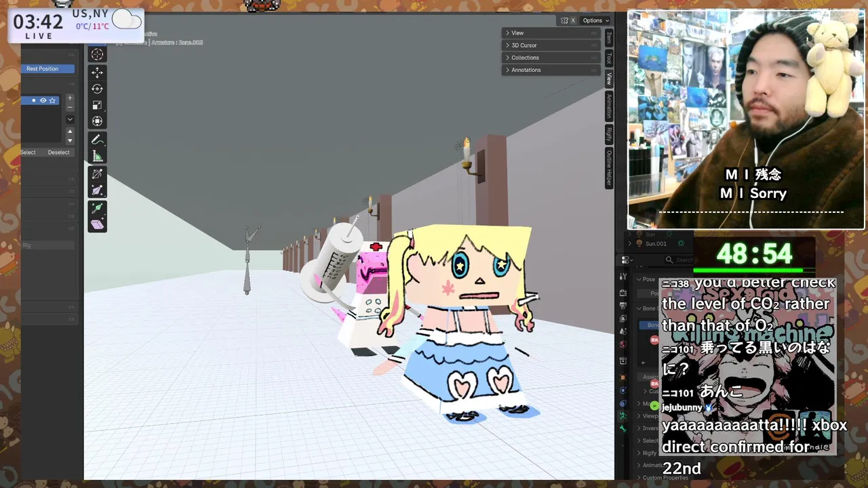Screen dimensions: 868x488
Task: Open the Collection properties tab icon
Action: point(623,361)
